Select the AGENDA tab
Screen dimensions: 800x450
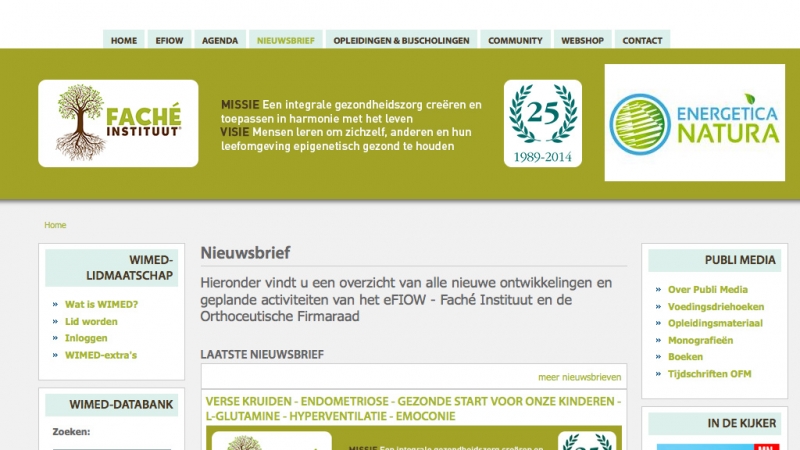220,41
